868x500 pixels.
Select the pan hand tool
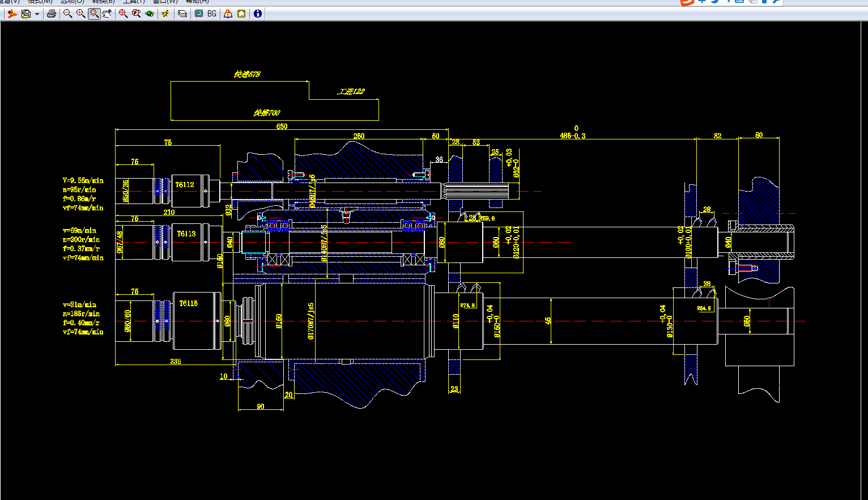point(107,14)
